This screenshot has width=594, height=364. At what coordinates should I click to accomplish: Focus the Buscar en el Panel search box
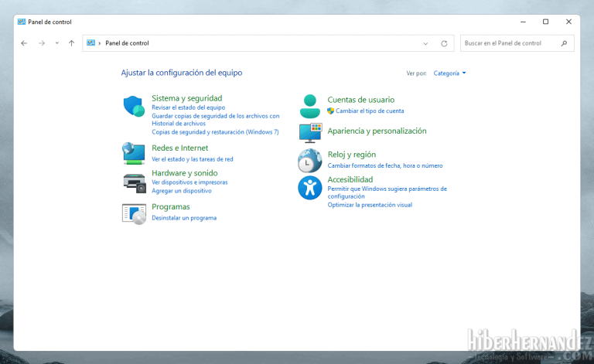tap(510, 43)
